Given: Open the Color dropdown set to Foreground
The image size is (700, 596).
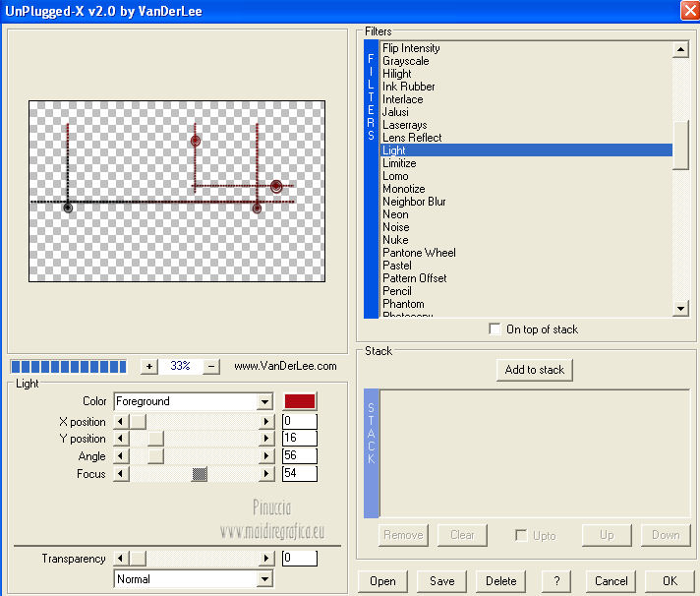Looking at the screenshot, I should click(x=263, y=401).
